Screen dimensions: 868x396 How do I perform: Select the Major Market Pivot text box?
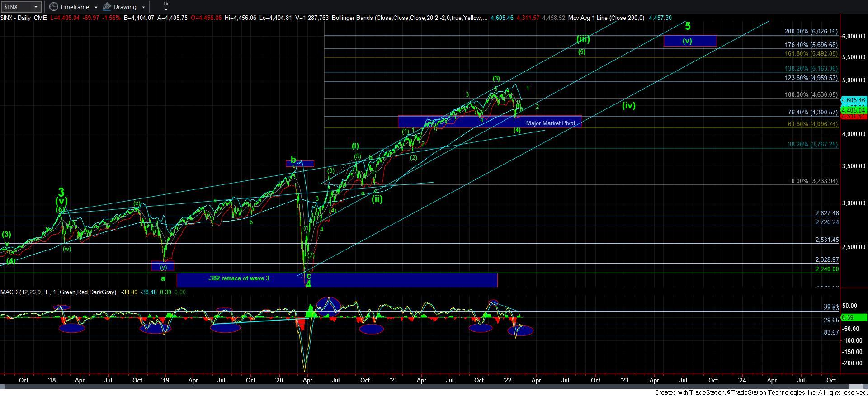550,123
